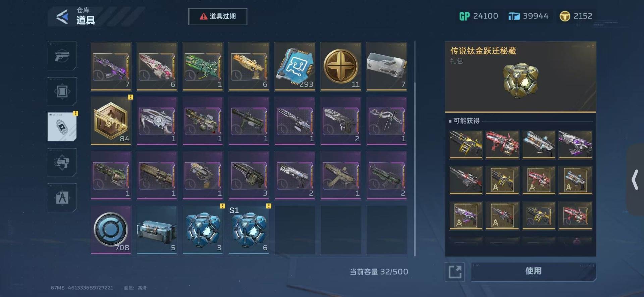
Task: Select the blue supply case item with 5
Action: coord(157,230)
